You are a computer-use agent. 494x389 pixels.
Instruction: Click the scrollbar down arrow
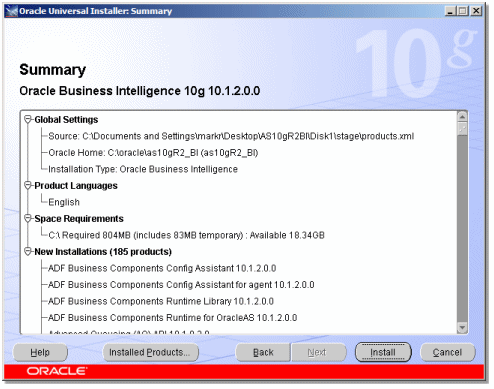(462, 328)
